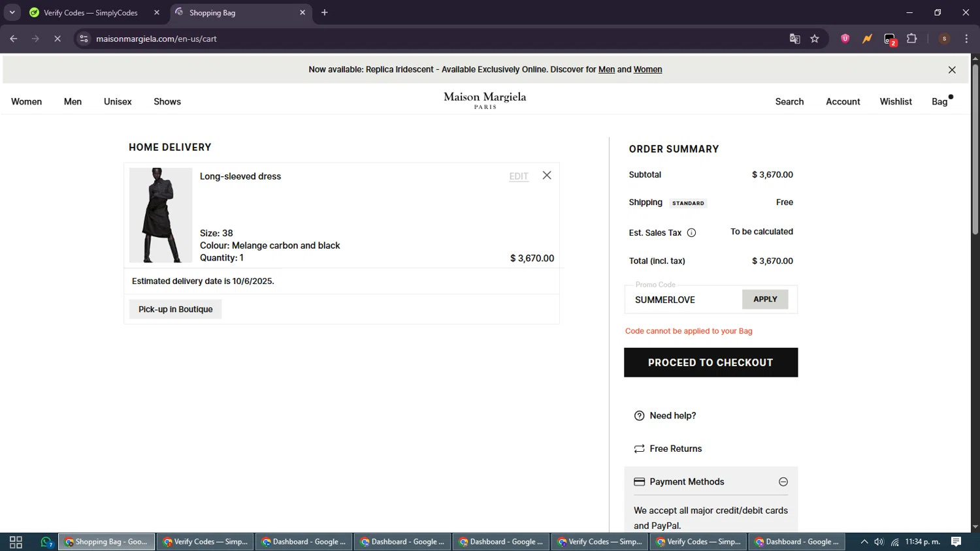The width and height of the screenshot is (980, 551).
Task: Click the Code cannot be applied error message
Action: (x=689, y=331)
